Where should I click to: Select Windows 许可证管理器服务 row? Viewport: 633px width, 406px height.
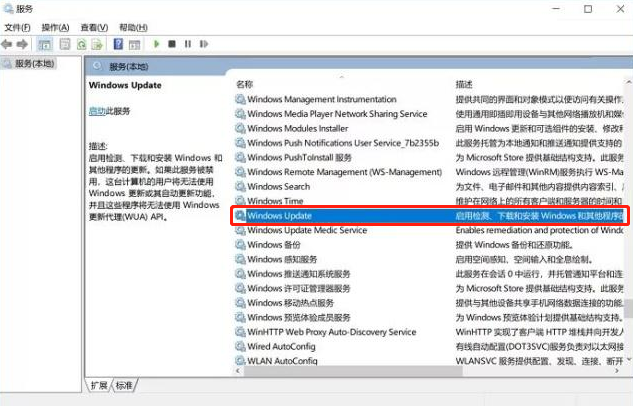(x=430, y=288)
